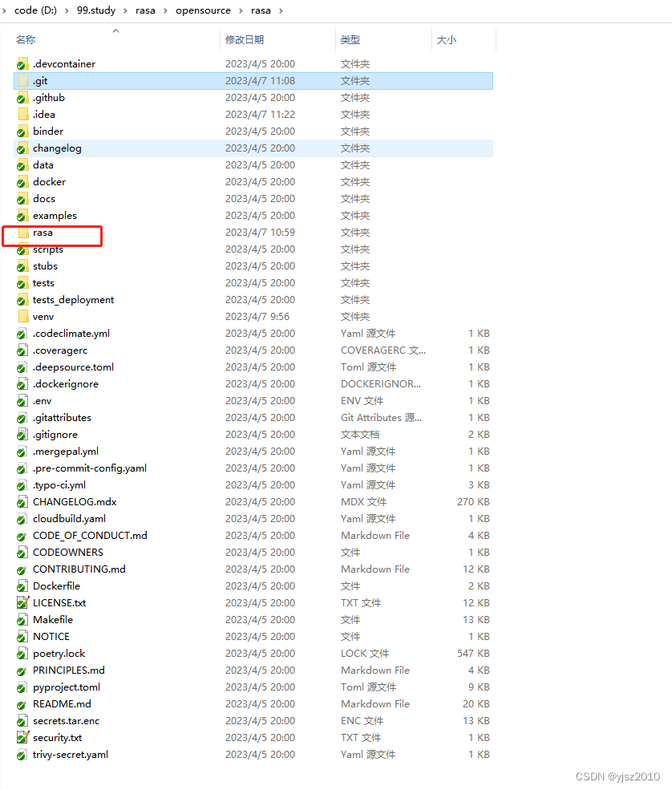Expand the chevron after 99.study in path

pyautogui.click(x=125, y=10)
